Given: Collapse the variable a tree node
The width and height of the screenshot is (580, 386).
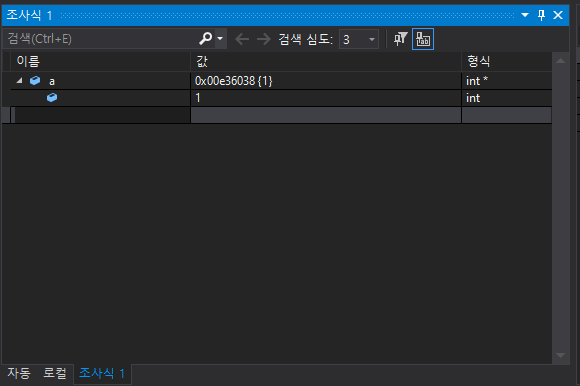Looking at the screenshot, I should (20, 80).
